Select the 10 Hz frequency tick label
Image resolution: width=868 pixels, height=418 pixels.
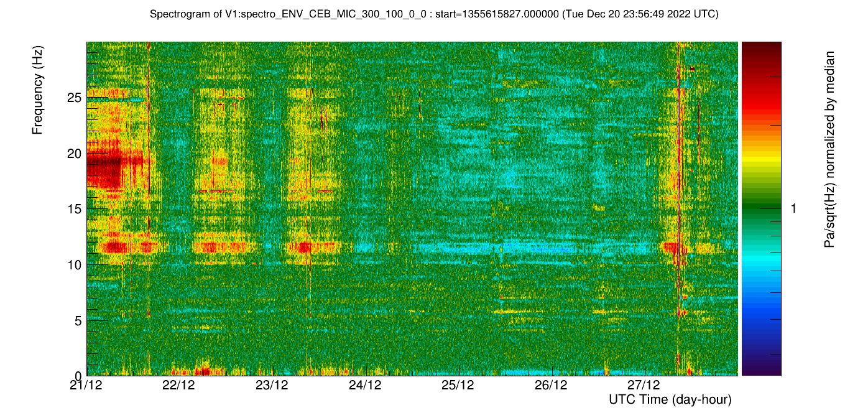click(x=75, y=265)
